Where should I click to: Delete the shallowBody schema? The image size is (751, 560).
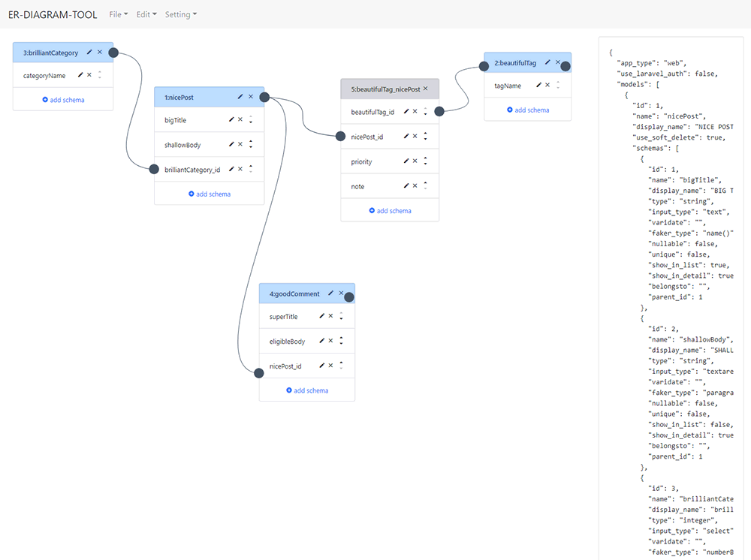coord(240,144)
